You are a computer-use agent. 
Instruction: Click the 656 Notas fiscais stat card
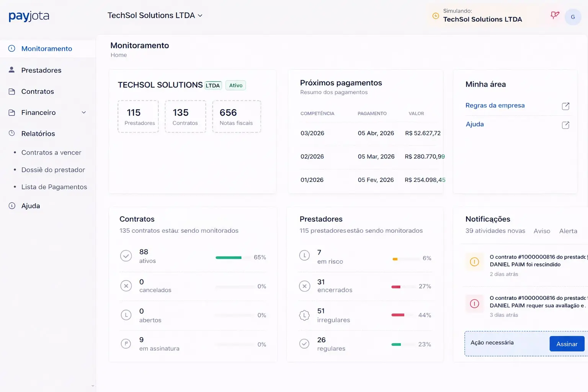click(x=237, y=117)
